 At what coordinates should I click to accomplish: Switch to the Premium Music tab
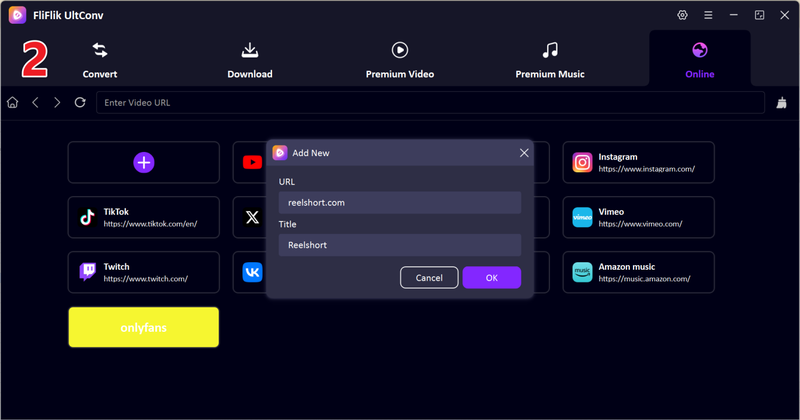[549, 60]
